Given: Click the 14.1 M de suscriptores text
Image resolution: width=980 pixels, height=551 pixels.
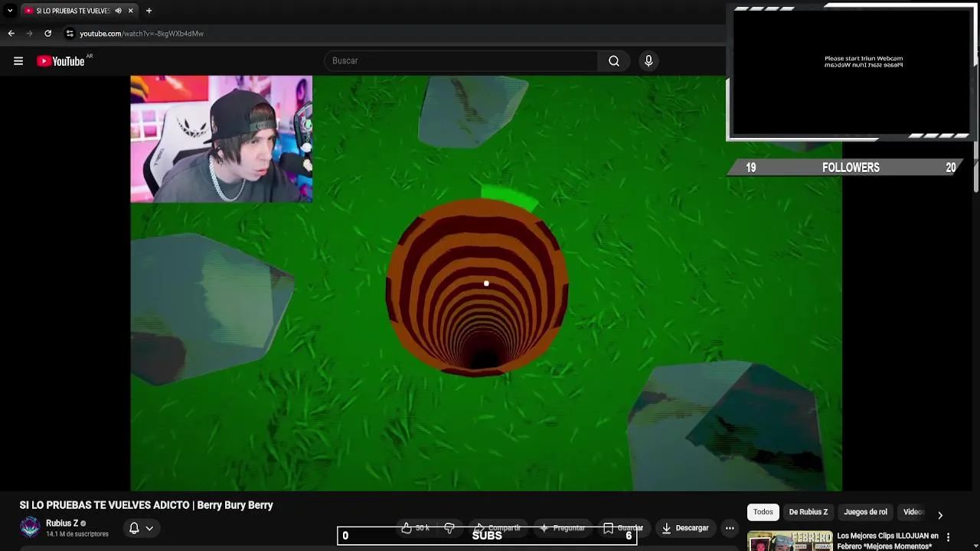Looking at the screenshot, I should (x=77, y=534).
